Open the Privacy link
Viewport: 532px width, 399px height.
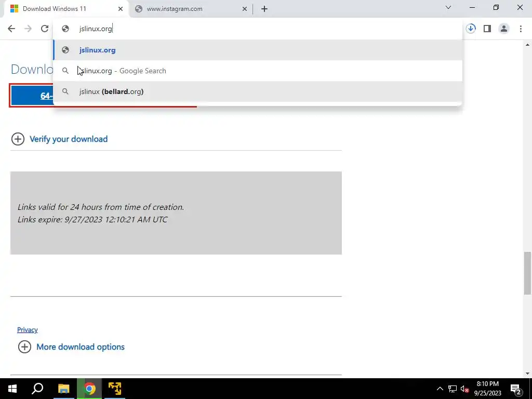coord(28,329)
